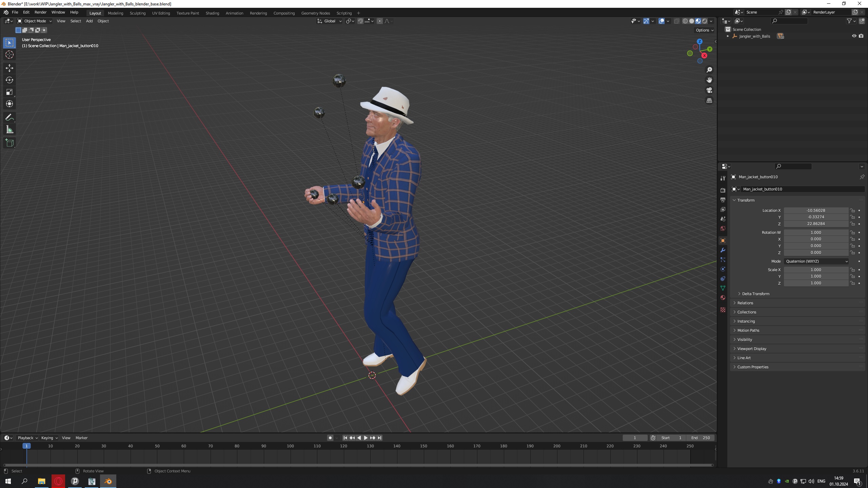The width and height of the screenshot is (868, 488).
Task: Open the Object Mode dropdown
Action: click(x=35, y=21)
